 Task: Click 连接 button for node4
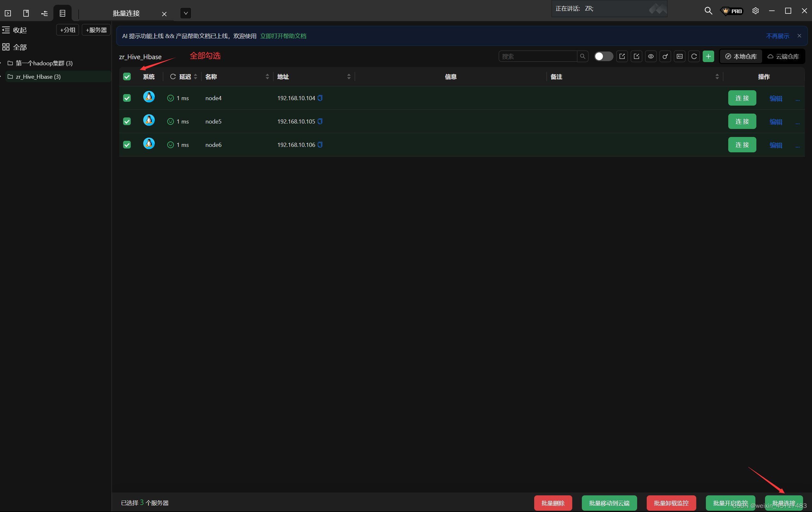[x=742, y=98]
